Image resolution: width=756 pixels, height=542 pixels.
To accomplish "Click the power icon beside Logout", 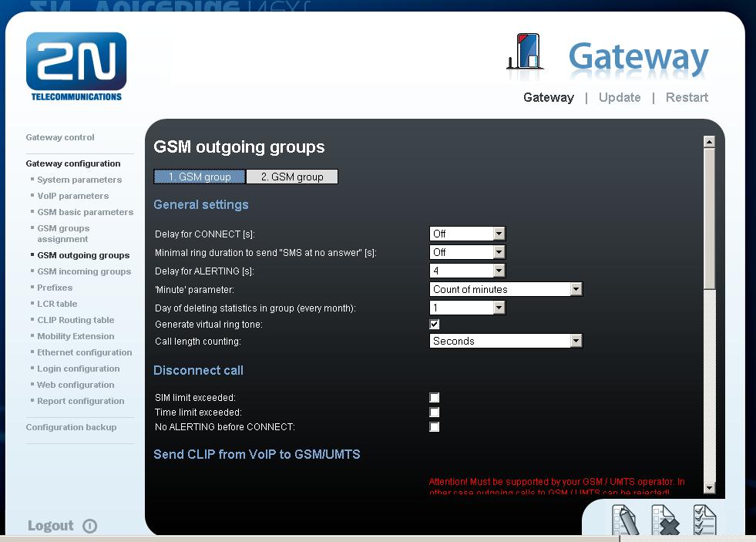I will pyautogui.click(x=89, y=526).
